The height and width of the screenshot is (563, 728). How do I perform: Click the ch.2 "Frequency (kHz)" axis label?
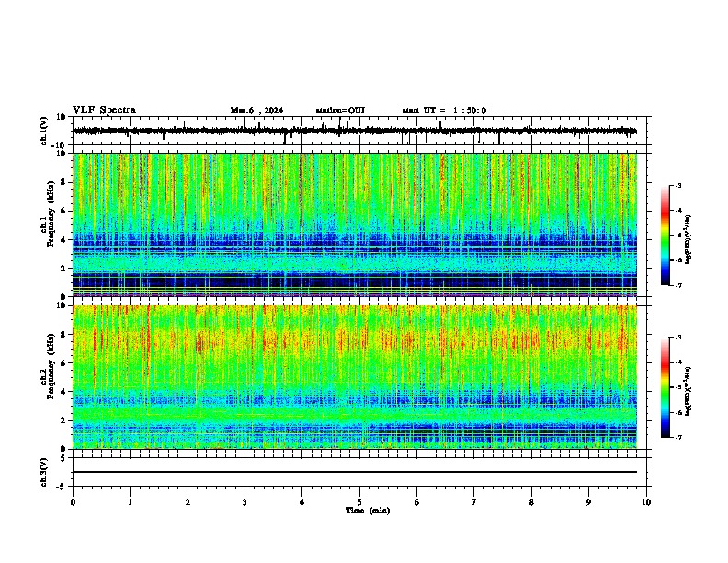tap(51, 366)
